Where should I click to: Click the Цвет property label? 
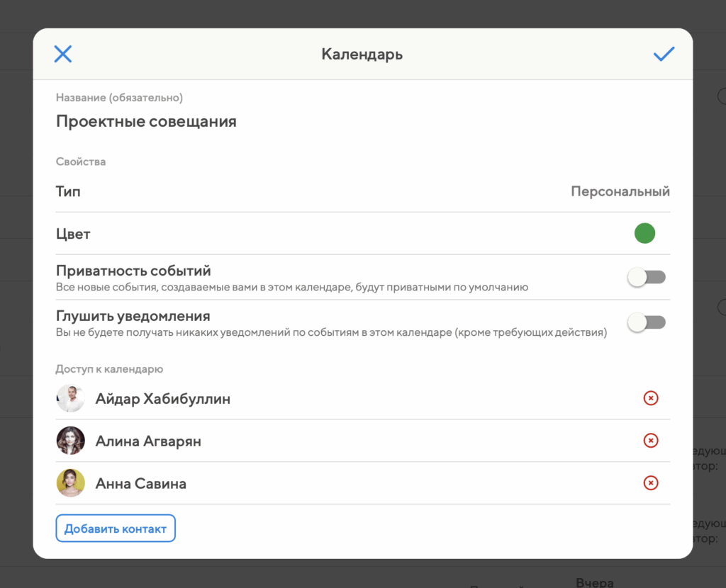73,234
